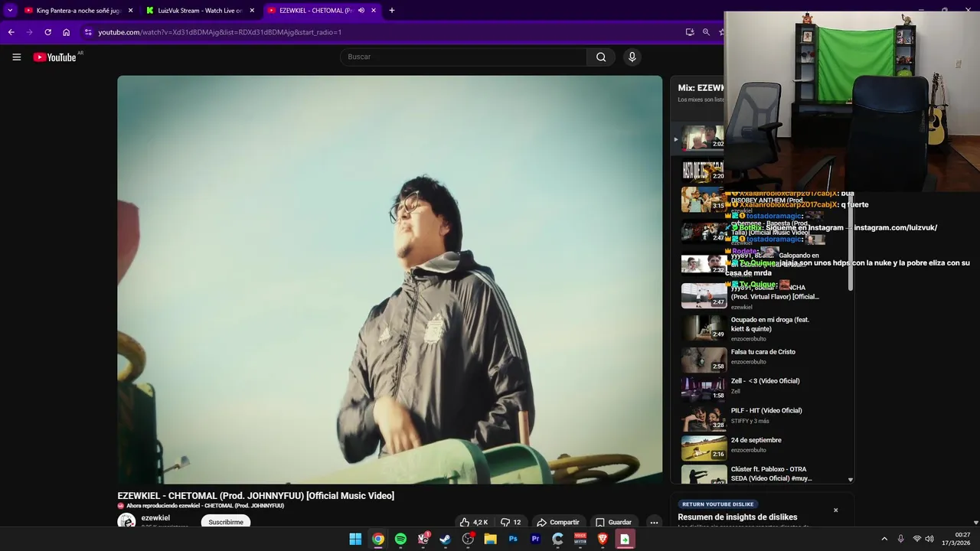Image resolution: width=980 pixels, height=551 pixels.
Task: Open the YouTube hamburger guide menu
Action: pos(16,57)
